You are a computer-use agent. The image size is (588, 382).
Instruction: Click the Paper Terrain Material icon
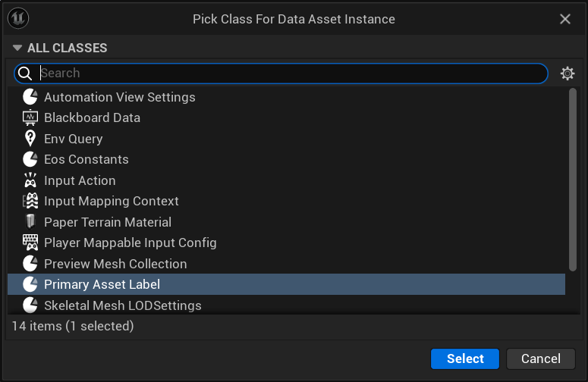pyautogui.click(x=30, y=222)
